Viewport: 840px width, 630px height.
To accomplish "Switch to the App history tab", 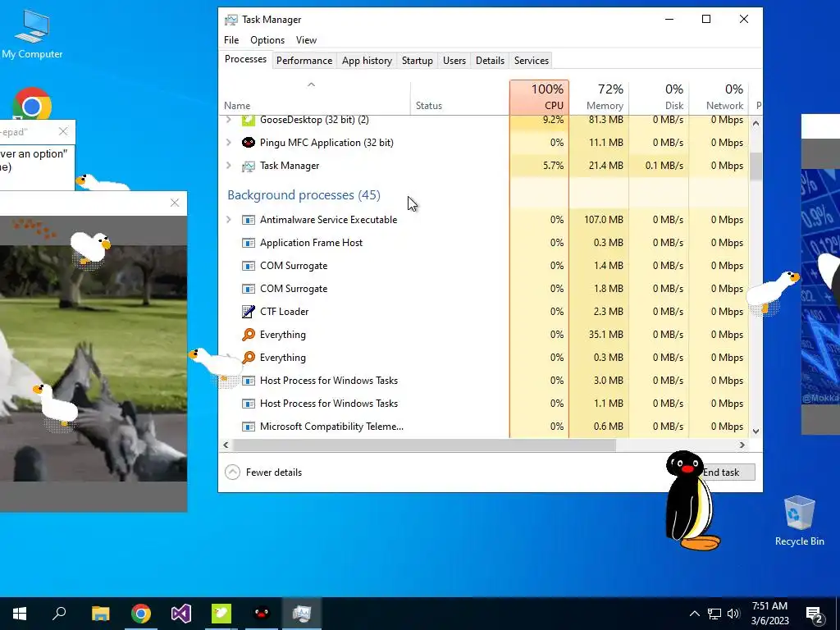I will [367, 61].
